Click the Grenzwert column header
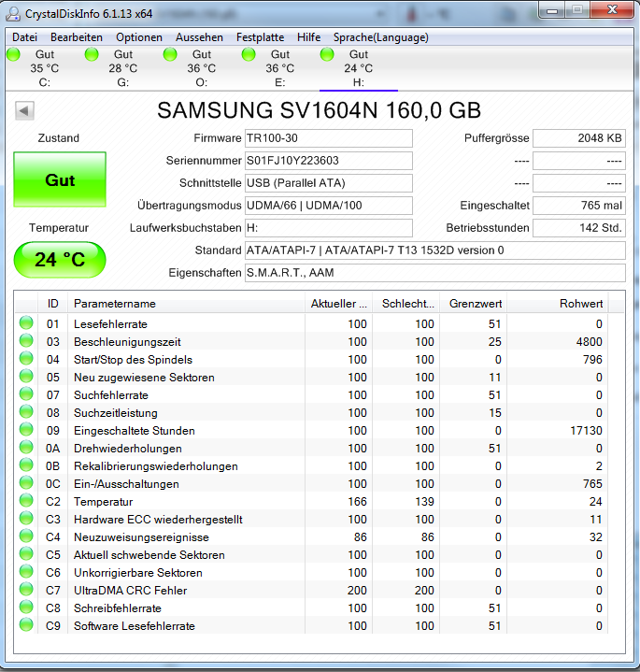The width and height of the screenshot is (640, 672). coord(474,304)
